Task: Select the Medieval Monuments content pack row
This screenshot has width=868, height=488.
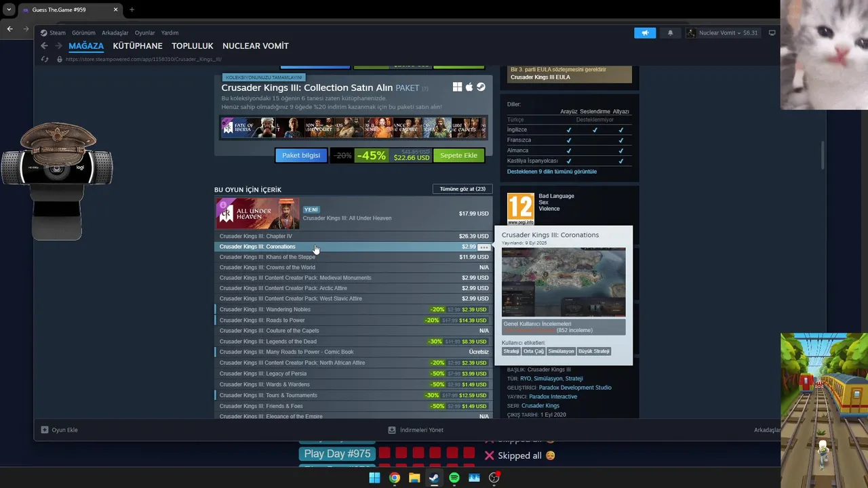Action: pos(353,278)
